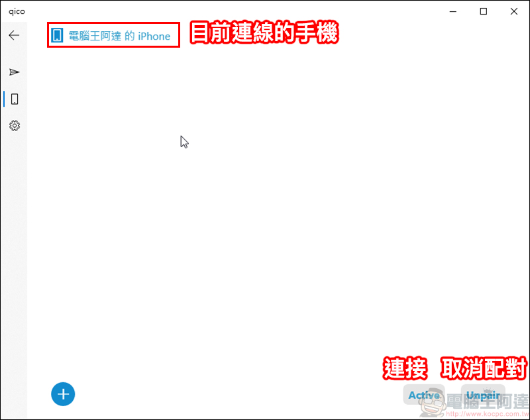
Task: Open Settings gear in sidebar
Action: coord(15,126)
